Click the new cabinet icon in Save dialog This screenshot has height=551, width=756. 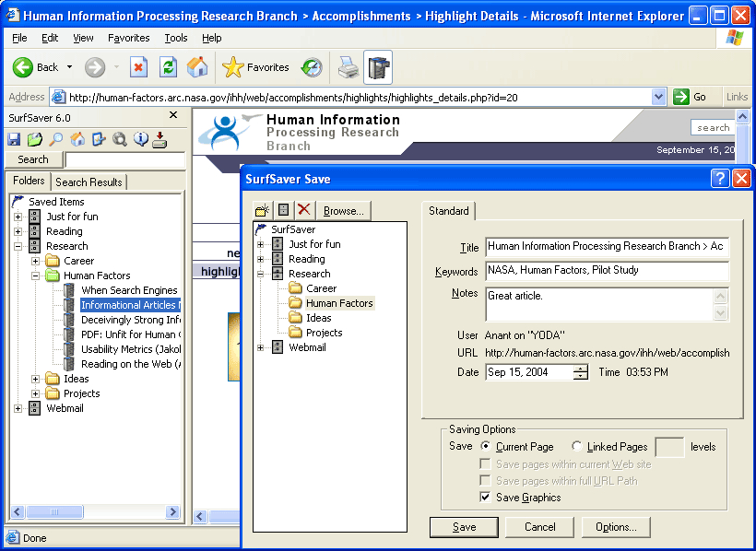pos(284,210)
